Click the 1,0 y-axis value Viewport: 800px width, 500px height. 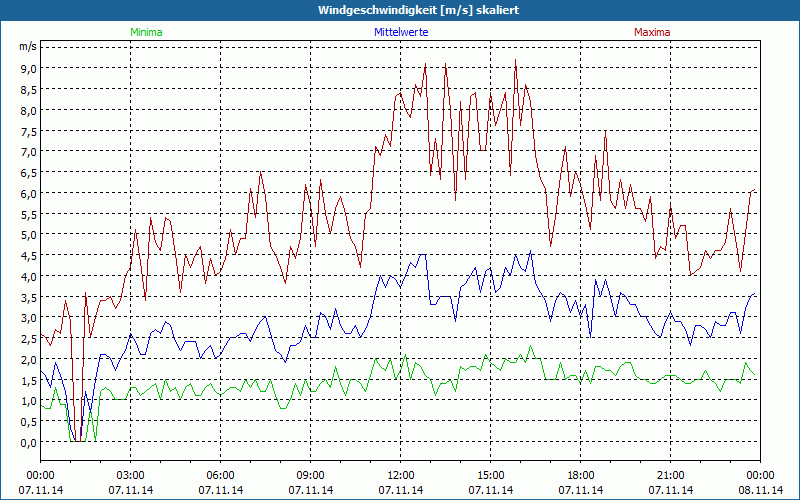(x=29, y=401)
